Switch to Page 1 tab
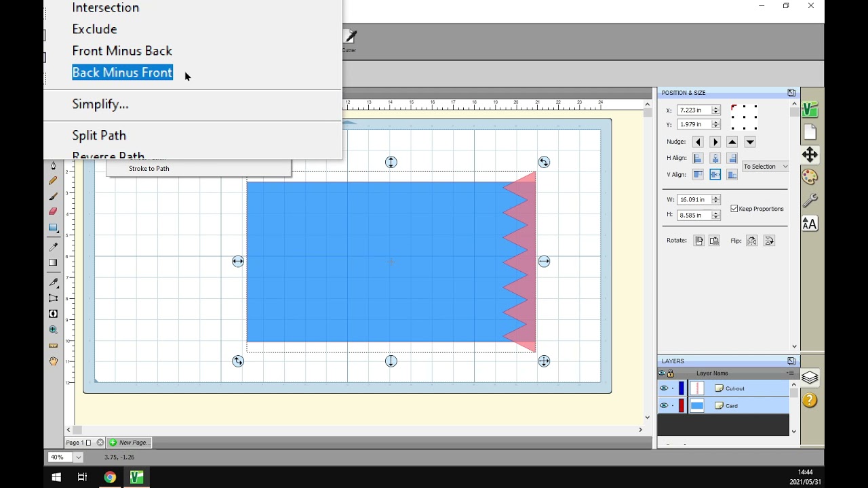Viewport: 868px width, 488px height. (x=74, y=443)
